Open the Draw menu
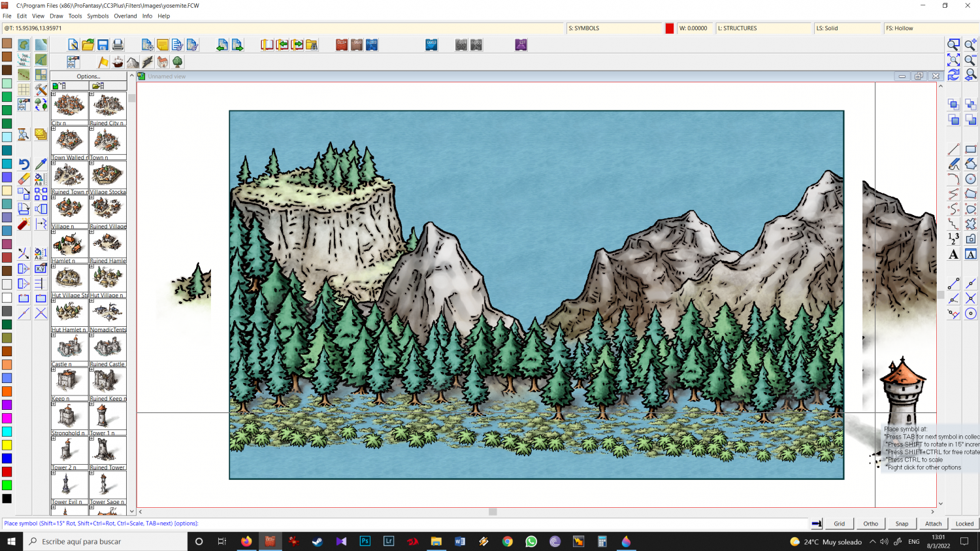 (x=57, y=16)
